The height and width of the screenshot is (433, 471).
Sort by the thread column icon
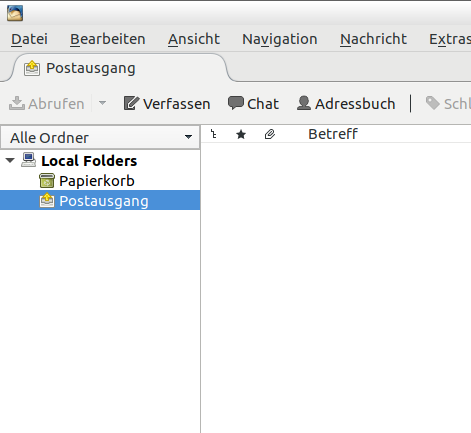coord(214,134)
